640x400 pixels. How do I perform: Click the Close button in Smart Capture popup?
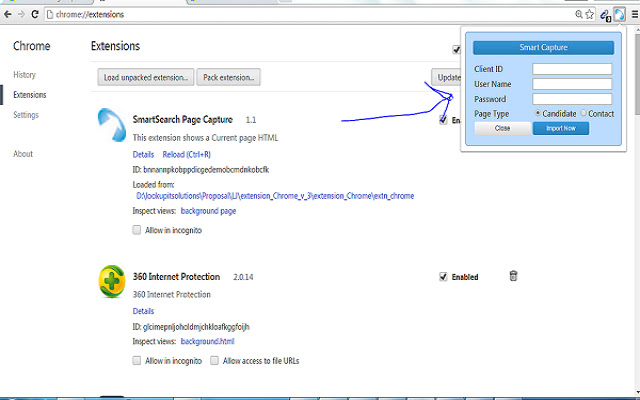coord(503,128)
